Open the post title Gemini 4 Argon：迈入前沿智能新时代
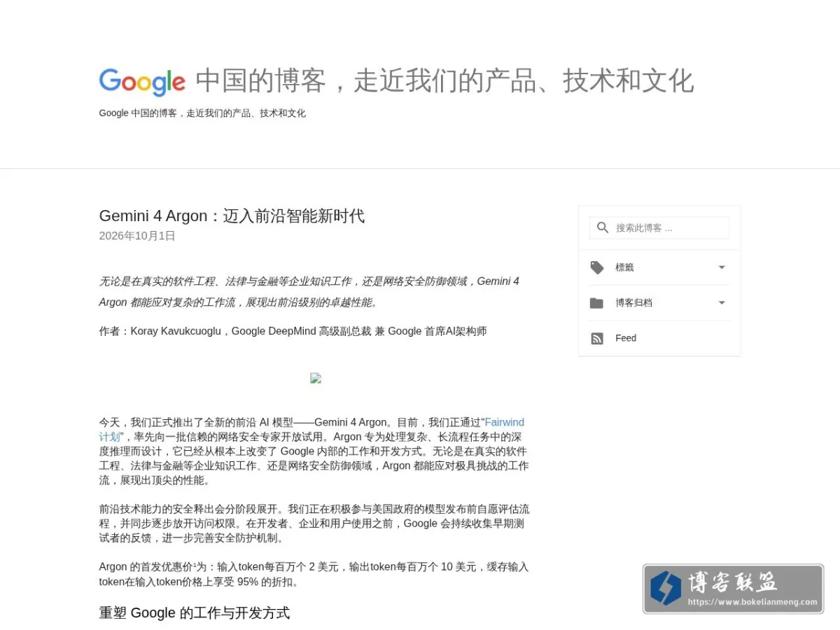 (x=232, y=216)
